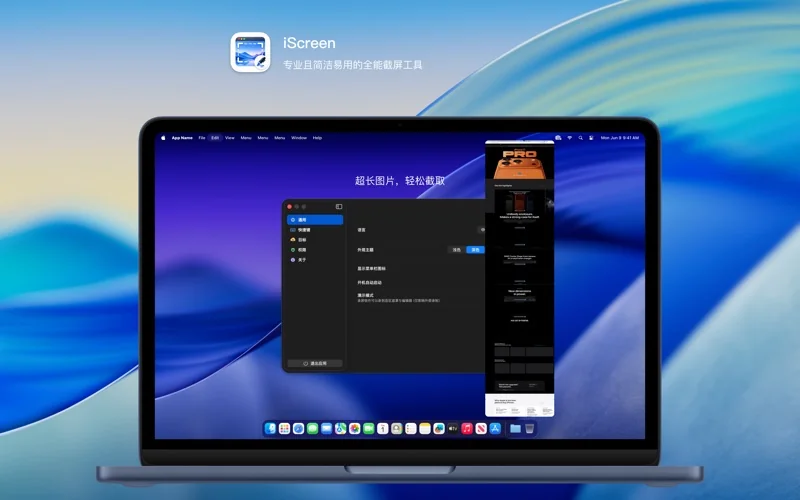Launch FaceTime from the Dock
The height and width of the screenshot is (500, 800).
click(368, 429)
